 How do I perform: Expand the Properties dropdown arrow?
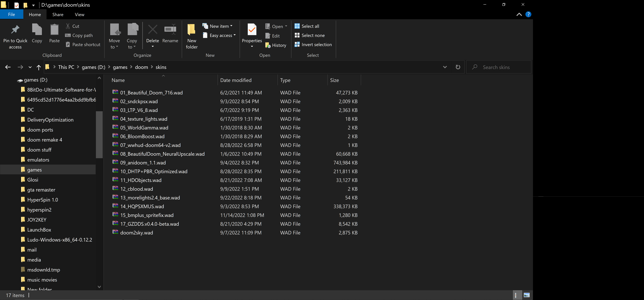(252, 47)
